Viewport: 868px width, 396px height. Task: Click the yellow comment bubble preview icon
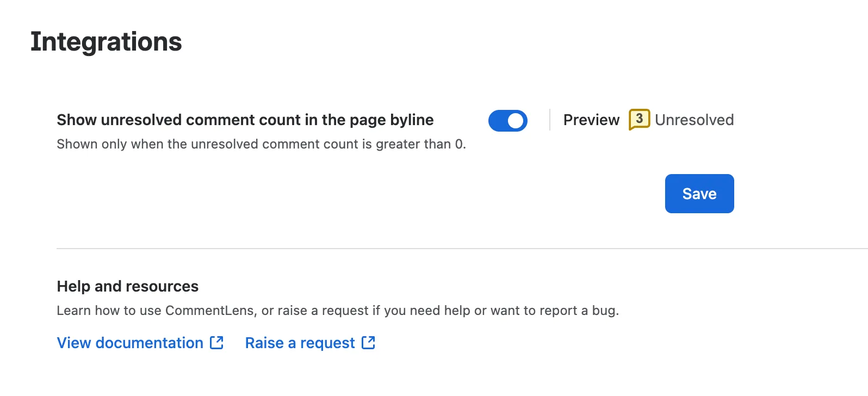coord(639,120)
